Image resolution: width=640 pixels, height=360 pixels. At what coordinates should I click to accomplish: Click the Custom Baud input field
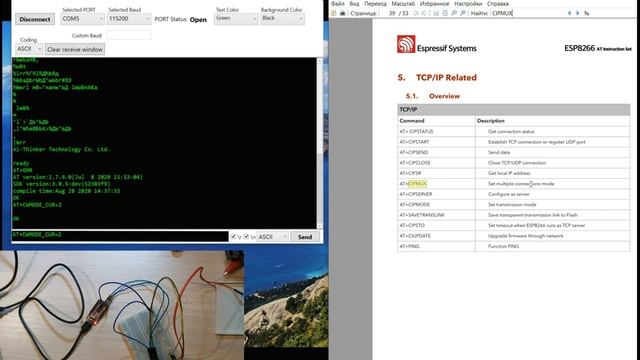[129, 35]
